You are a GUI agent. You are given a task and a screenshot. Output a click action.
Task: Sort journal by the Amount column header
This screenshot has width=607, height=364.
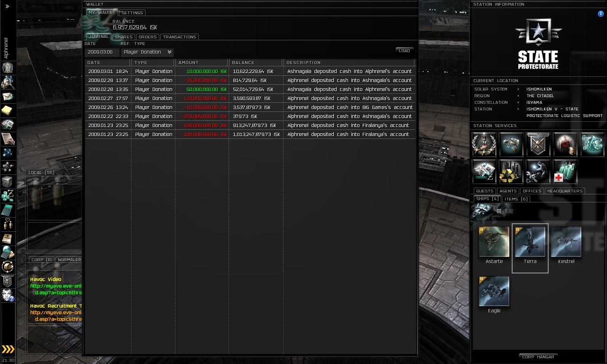pyautogui.click(x=202, y=63)
